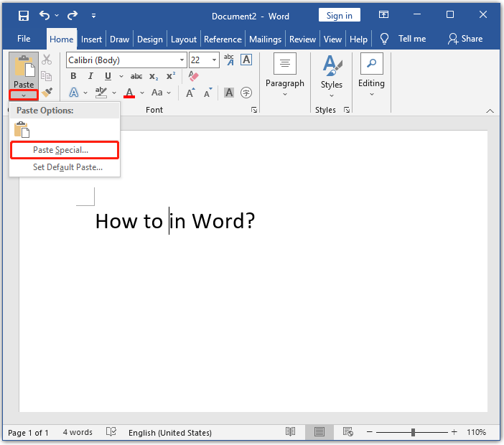Click the Share button
This screenshot has width=504, height=445.
pyautogui.click(x=465, y=39)
